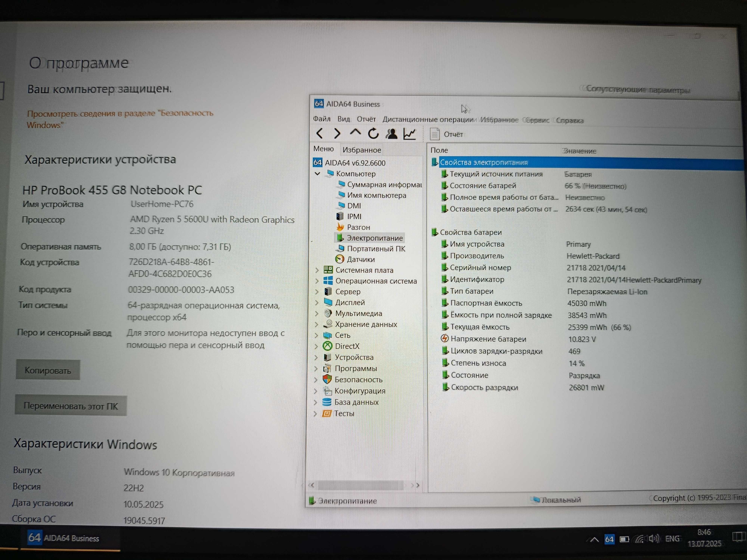Expand the Хранение данных node
The width and height of the screenshot is (747, 560).
(316, 324)
